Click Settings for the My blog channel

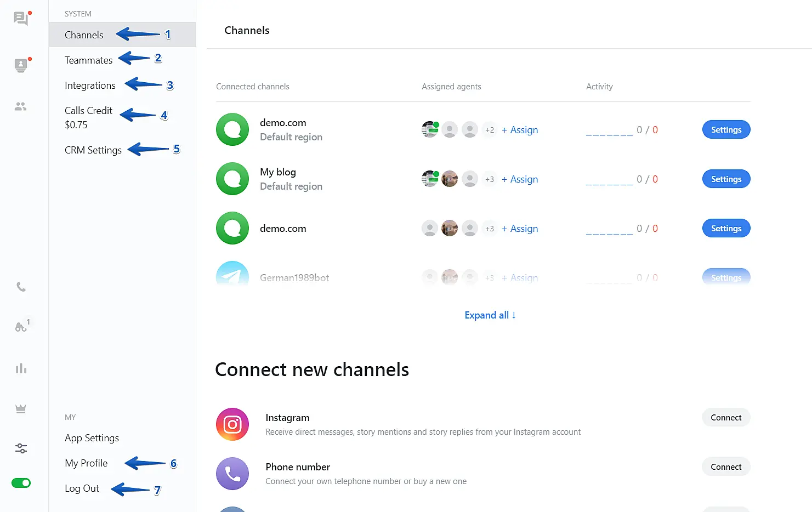[726, 179]
